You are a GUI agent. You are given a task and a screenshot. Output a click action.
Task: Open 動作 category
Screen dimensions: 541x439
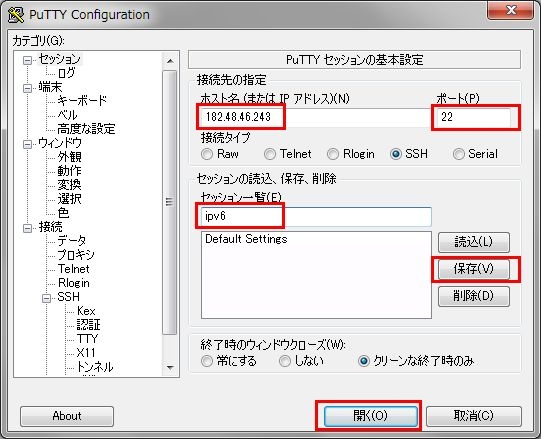point(69,171)
